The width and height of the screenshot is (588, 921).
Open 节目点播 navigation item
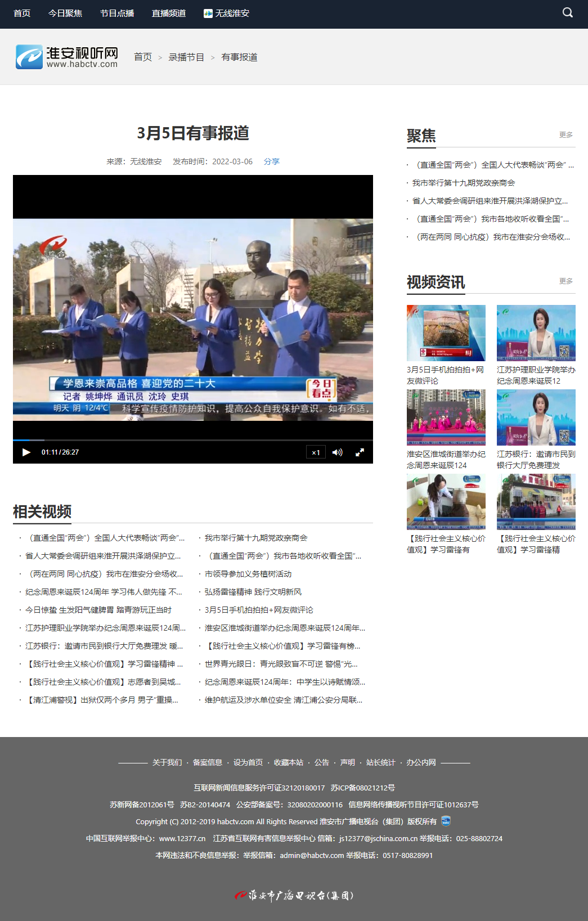click(x=117, y=13)
